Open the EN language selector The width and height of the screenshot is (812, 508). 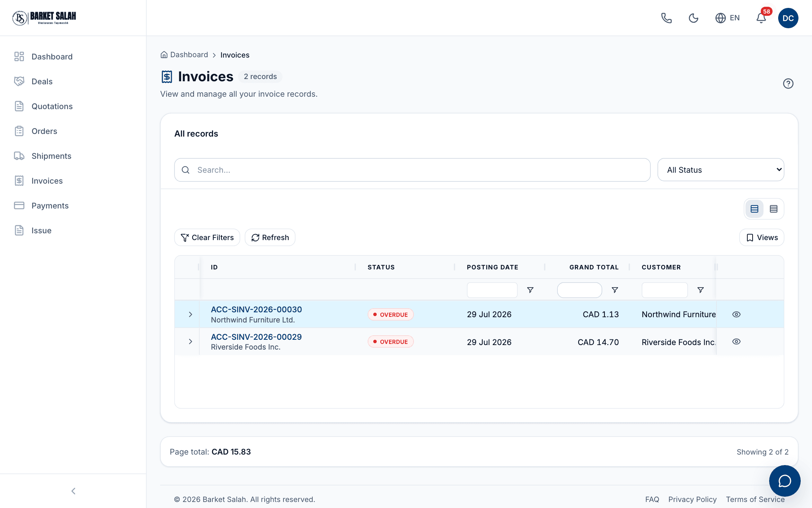[727, 18]
